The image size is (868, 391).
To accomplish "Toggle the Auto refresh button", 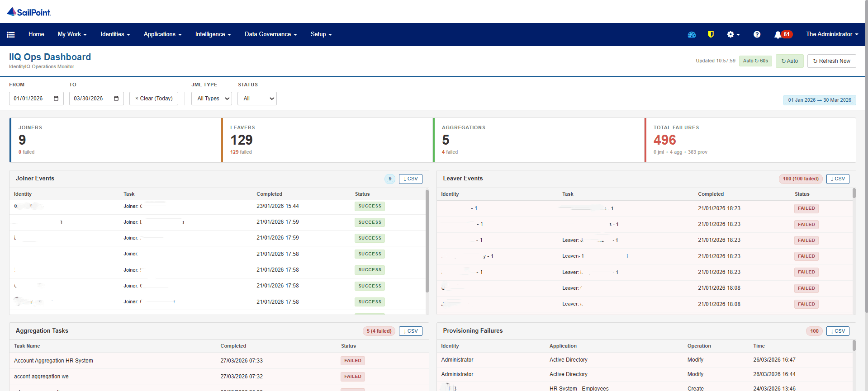I will [x=789, y=61].
